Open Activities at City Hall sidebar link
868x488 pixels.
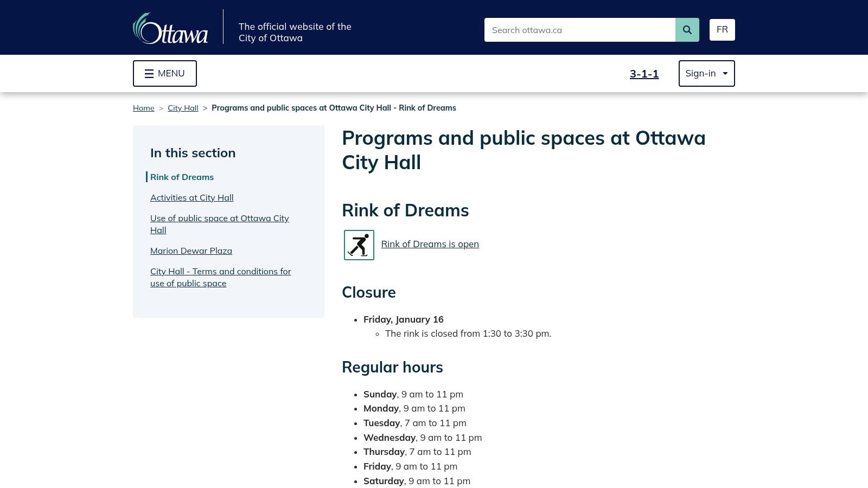click(x=192, y=197)
